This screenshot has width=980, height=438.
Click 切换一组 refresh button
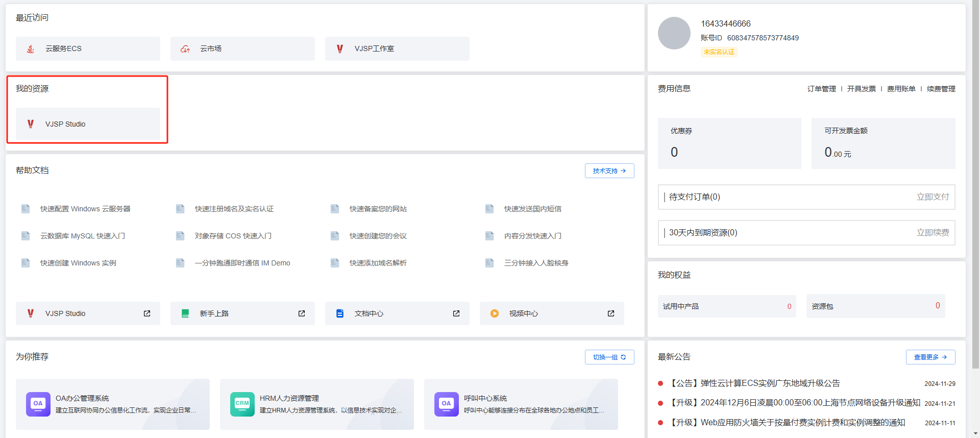click(x=609, y=357)
